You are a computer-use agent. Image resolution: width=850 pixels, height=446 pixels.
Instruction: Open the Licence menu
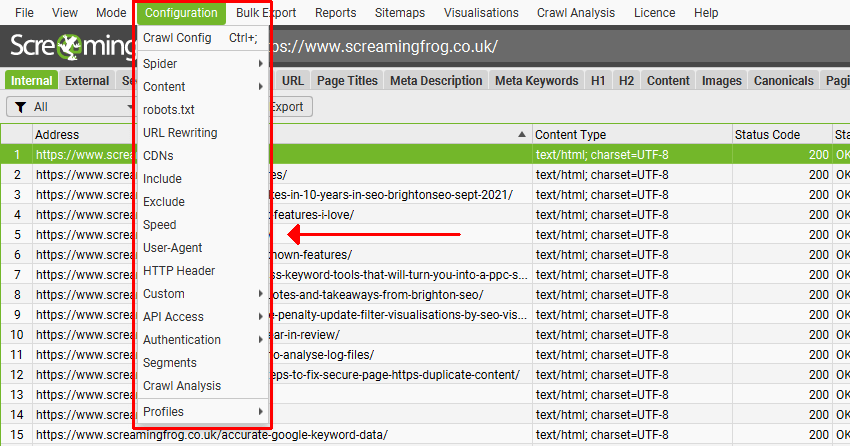(x=654, y=12)
